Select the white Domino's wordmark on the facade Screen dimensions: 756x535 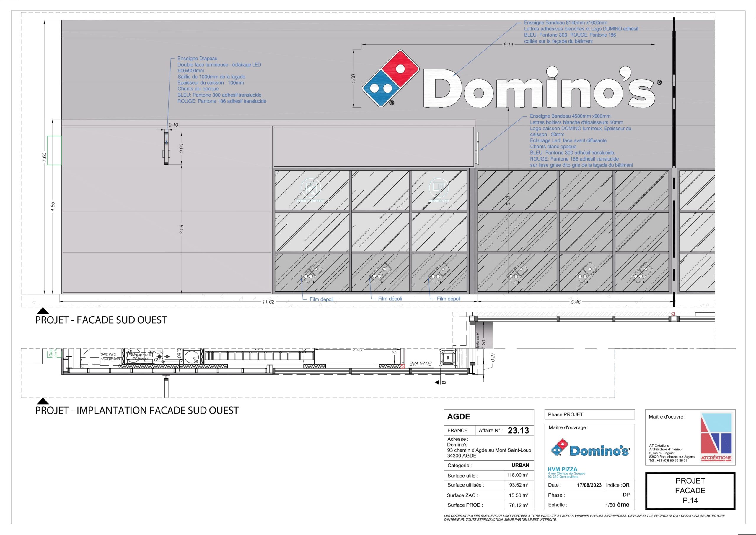point(539,87)
